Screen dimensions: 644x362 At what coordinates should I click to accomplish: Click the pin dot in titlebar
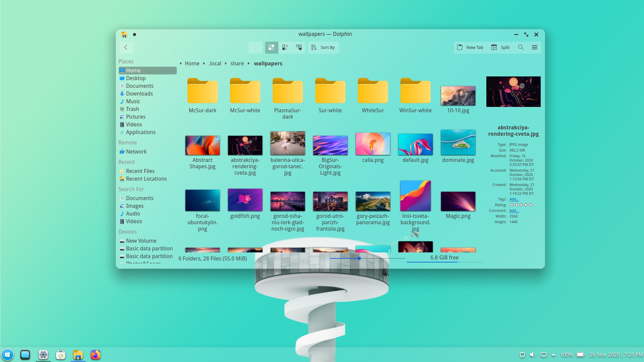click(135, 34)
